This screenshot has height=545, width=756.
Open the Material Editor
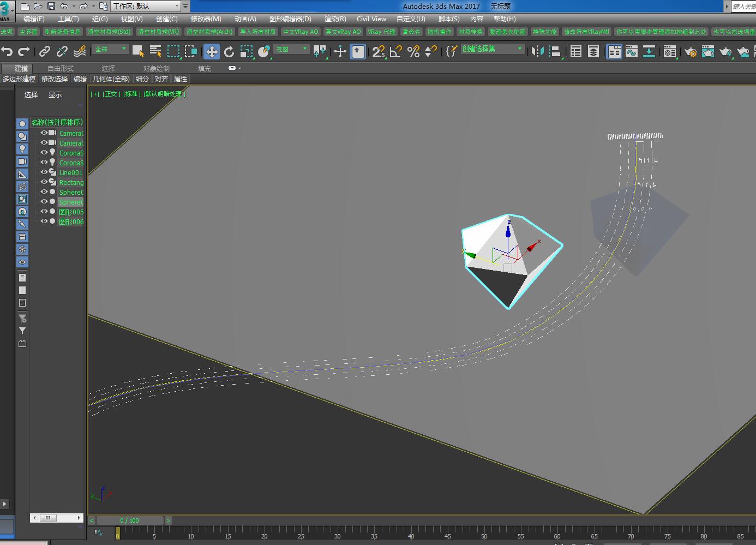(x=670, y=51)
